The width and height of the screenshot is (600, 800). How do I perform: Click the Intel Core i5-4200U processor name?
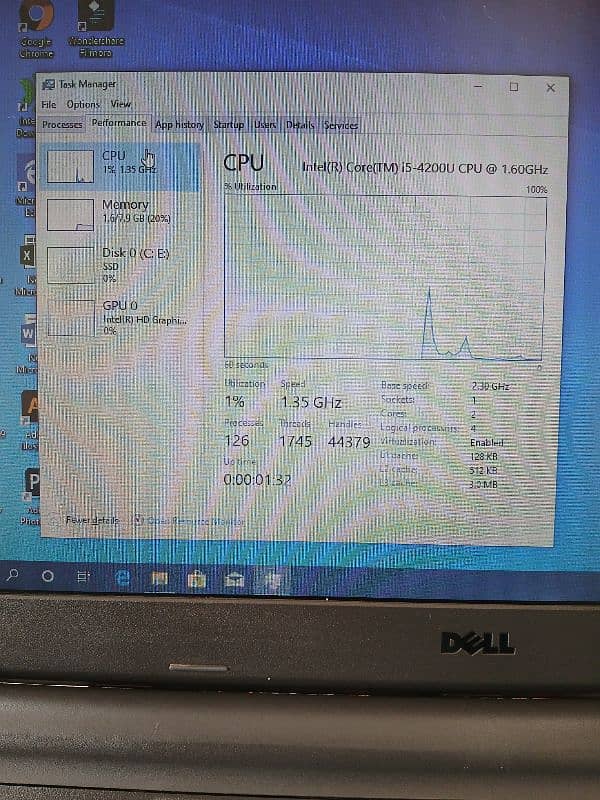click(x=425, y=168)
